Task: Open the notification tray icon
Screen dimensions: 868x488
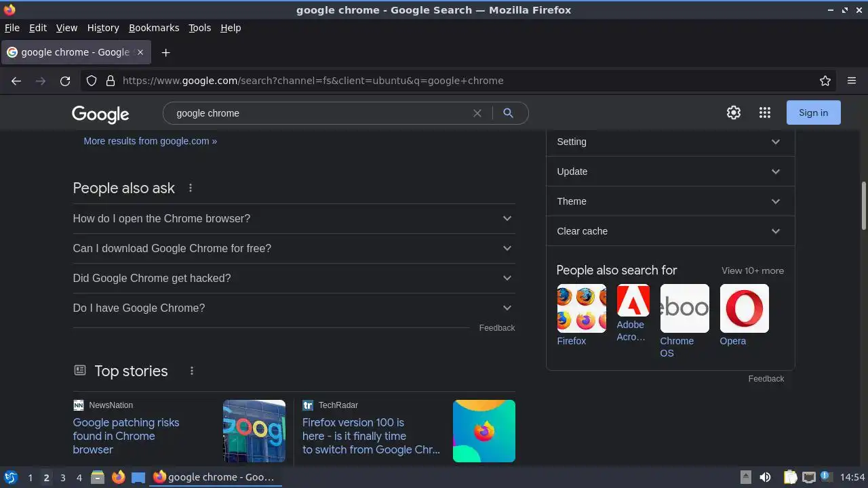Action: pos(826,477)
